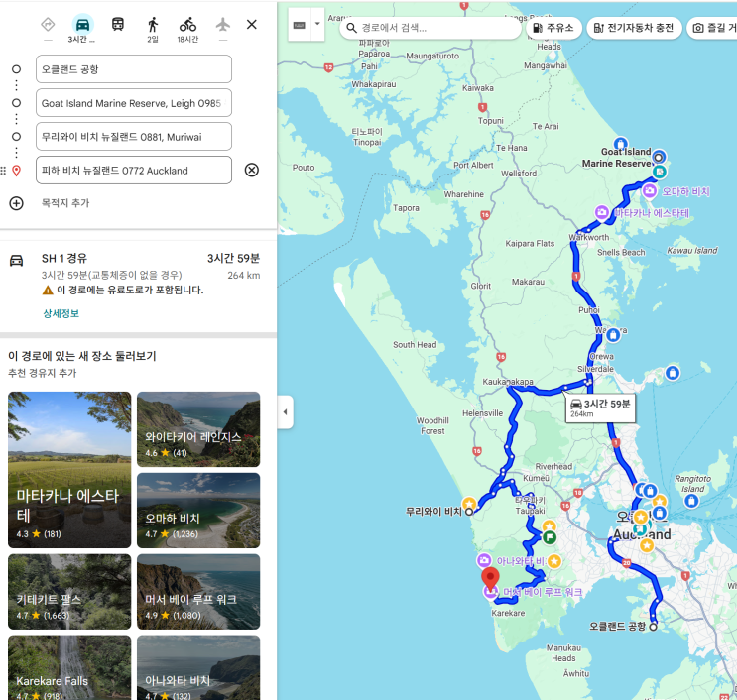737x700 pixels.
Task: Open the 키테키트 폴스 place card
Action: tap(69, 592)
